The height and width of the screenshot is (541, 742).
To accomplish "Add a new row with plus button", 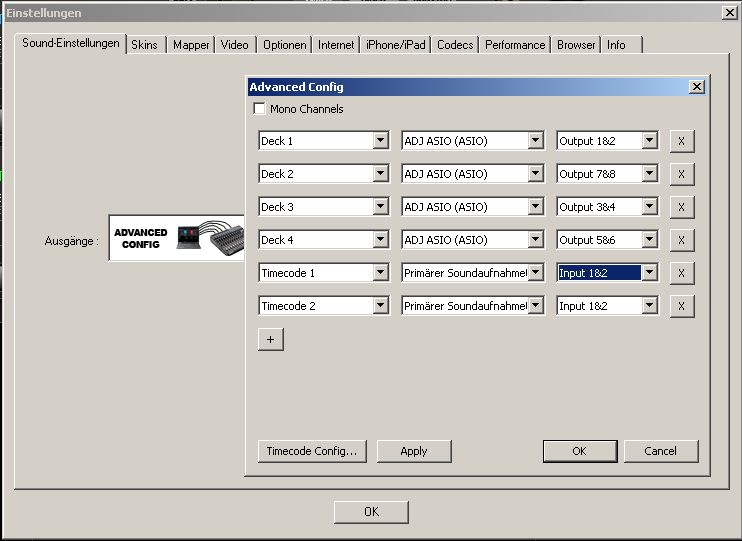I will tap(270, 339).
